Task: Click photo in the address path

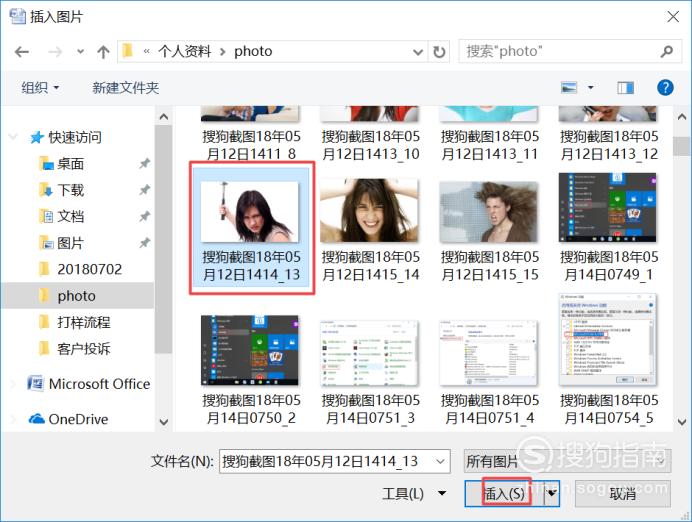Action: (x=253, y=52)
